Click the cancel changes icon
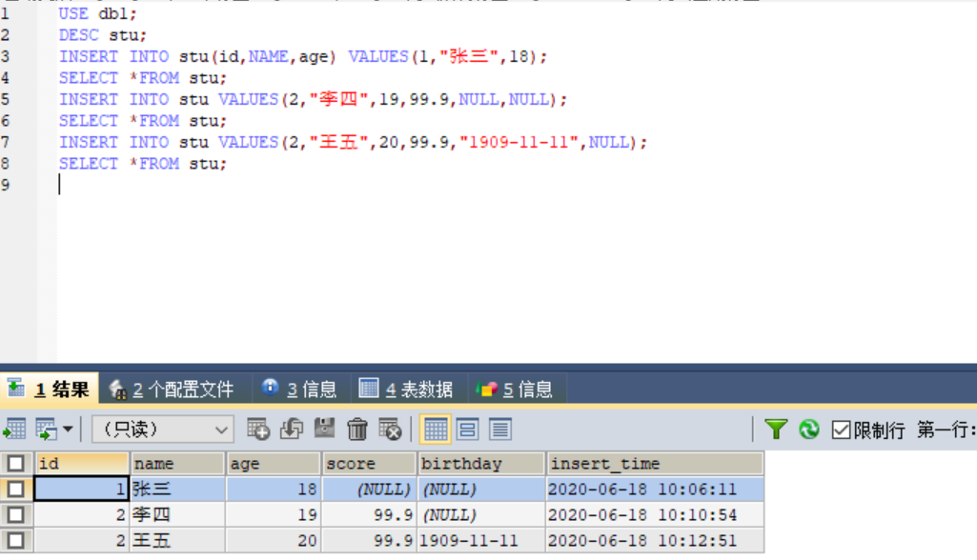 (390, 430)
